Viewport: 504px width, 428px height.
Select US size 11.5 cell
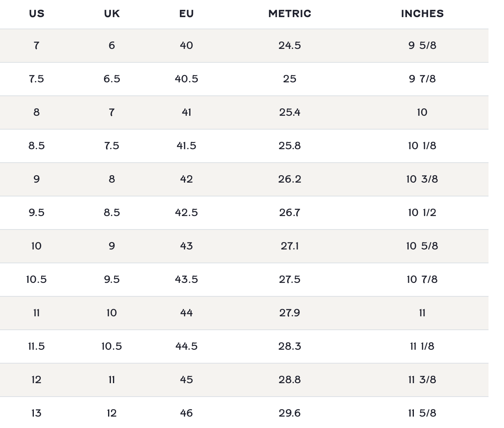[36, 346]
